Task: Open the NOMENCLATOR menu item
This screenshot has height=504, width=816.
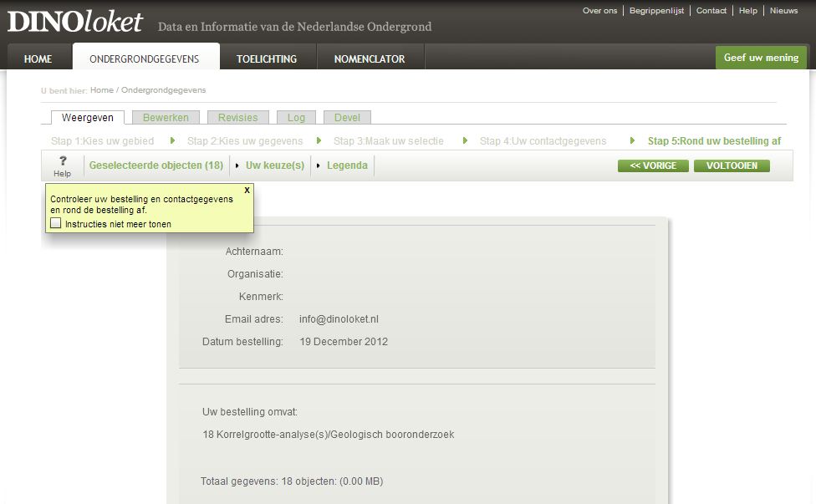Action: tap(370, 59)
